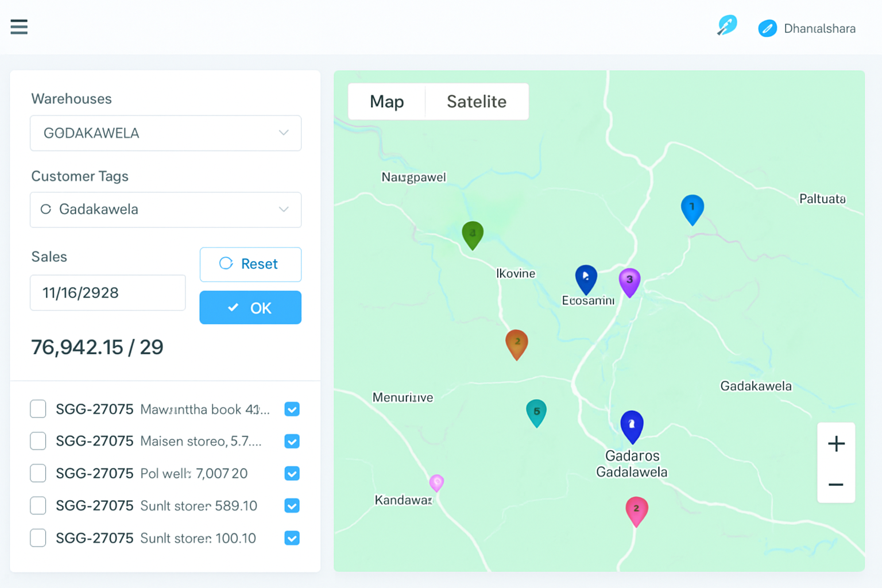Screen dimensions: 882x588
Task: Switch to the Map view tab
Action: (x=386, y=102)
